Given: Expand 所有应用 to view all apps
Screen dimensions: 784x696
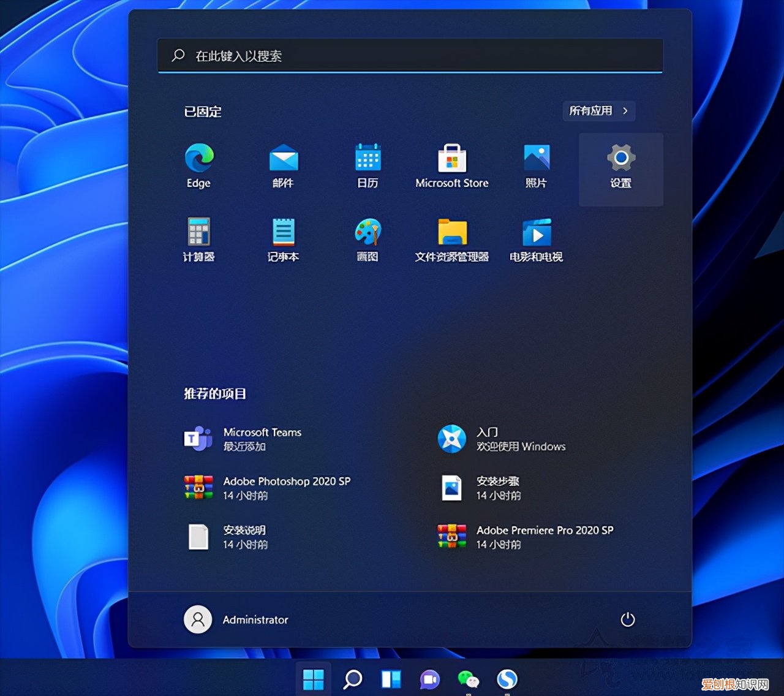Looking at the screenshot, I should coord(598,111).
